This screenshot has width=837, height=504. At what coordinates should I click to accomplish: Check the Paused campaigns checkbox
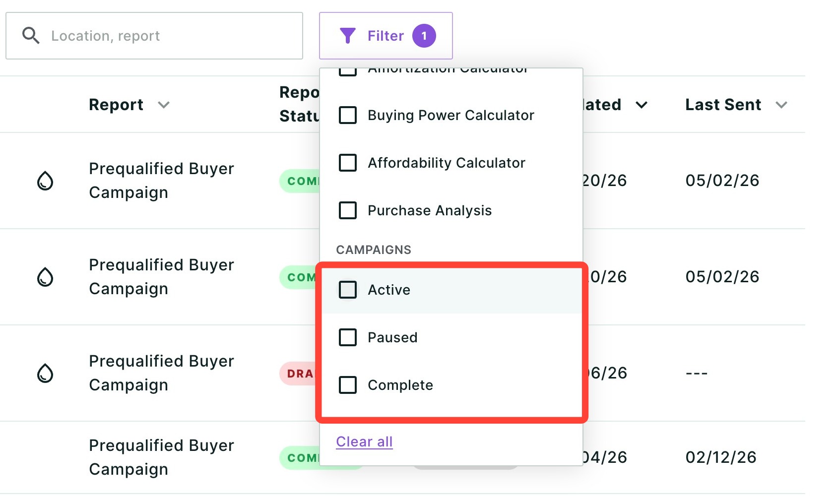347,337
